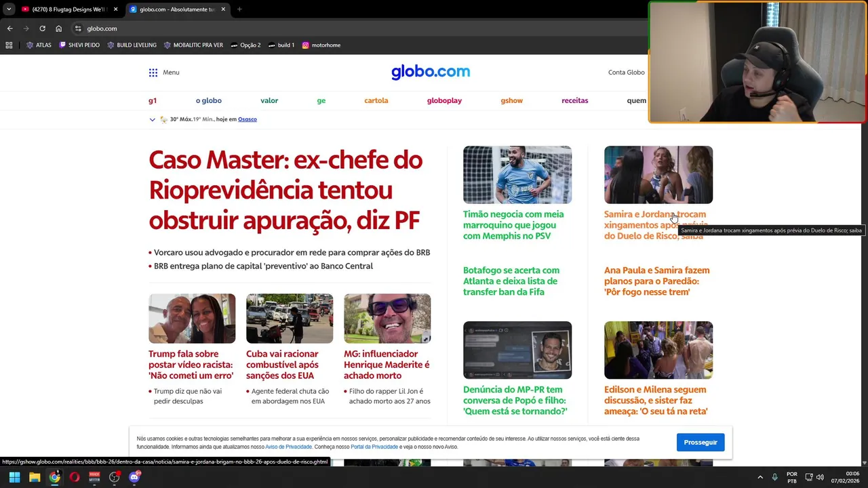Open Filho do rapper Lil Jon sub-story
868x488 pixels.
coord(389,396)
